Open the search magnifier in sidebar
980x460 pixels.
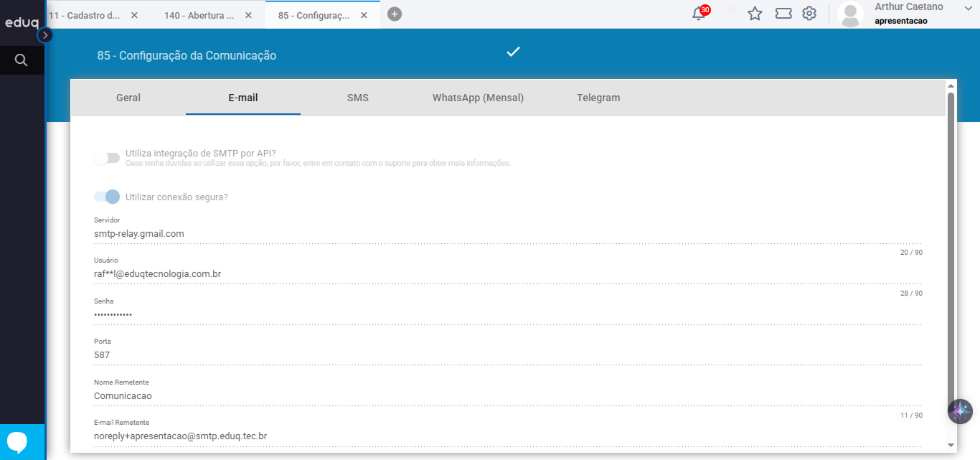22,60
